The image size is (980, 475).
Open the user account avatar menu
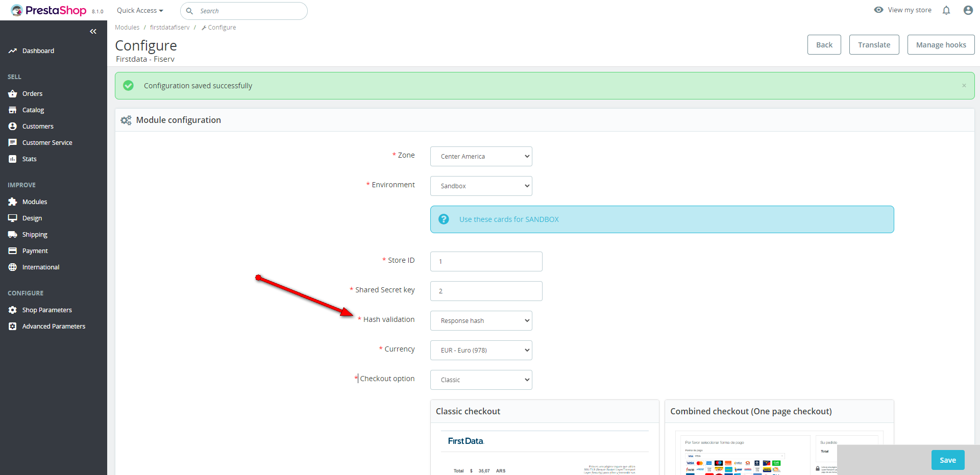(x=968, y=10)
